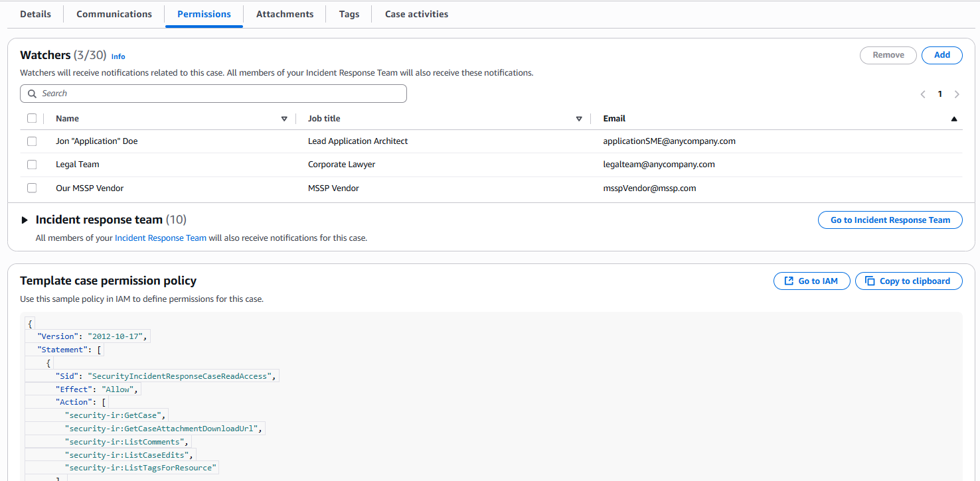Sort by Job title column arrow

point(579,119)
